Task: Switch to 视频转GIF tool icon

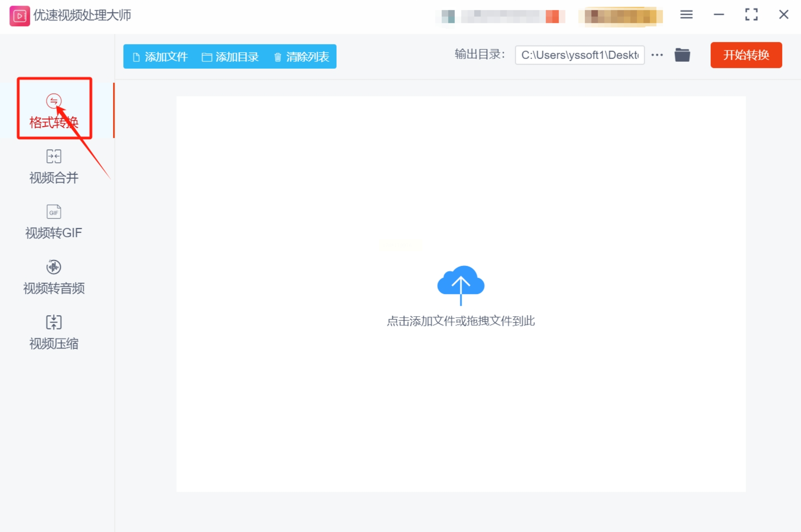Action: pos(54,212)
